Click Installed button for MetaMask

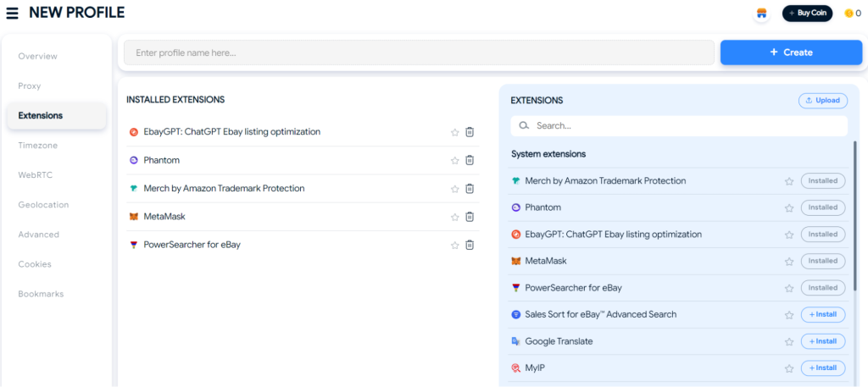[823, 261]
